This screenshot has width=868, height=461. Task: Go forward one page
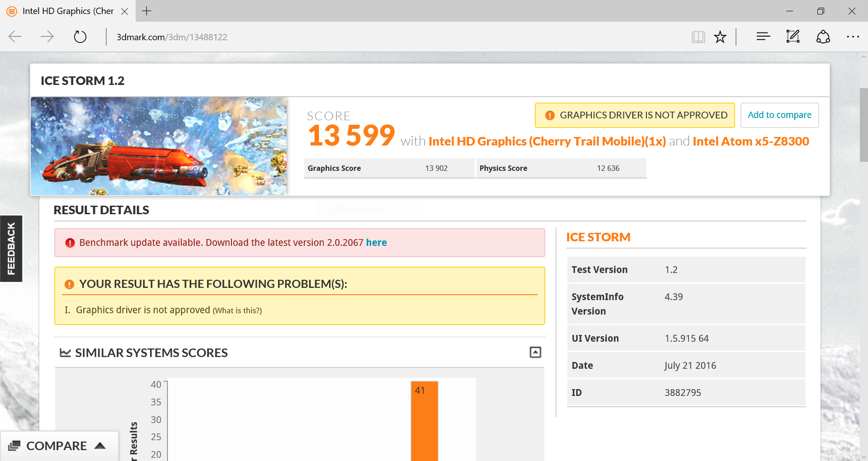[x=47, y=37]
